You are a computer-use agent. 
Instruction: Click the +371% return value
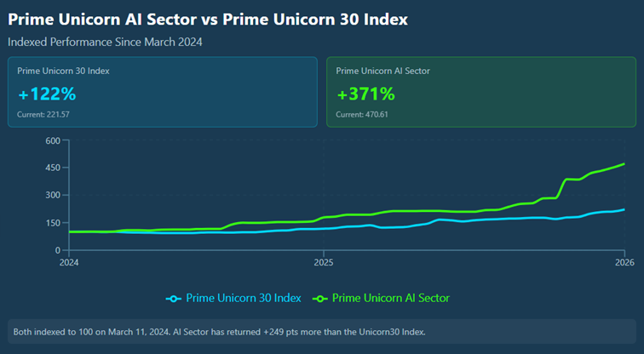tap(365, 94)
